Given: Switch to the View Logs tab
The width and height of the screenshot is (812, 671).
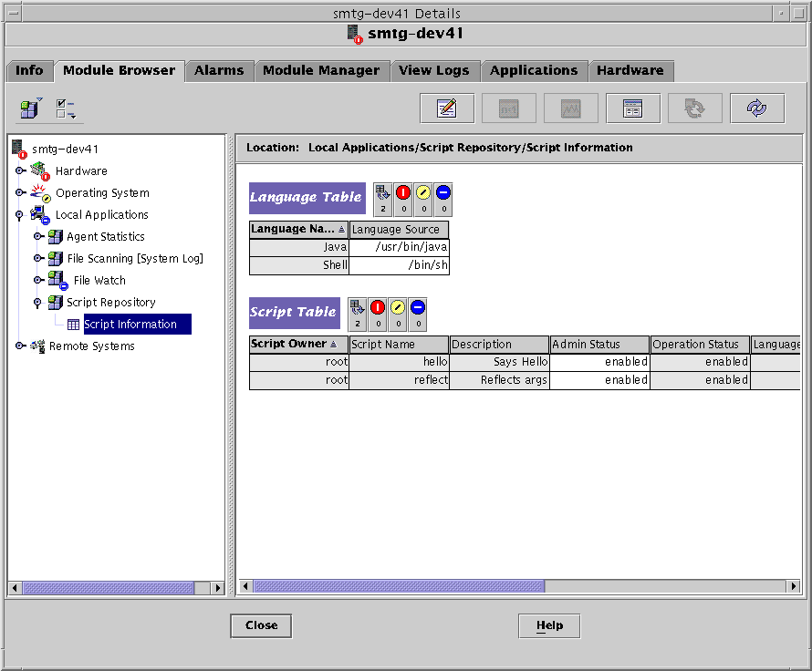Looking at the screenshot, I should point(434,70).
